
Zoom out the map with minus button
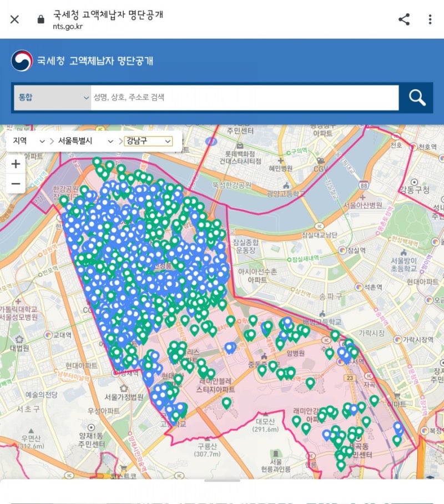(x=16, y=184)
